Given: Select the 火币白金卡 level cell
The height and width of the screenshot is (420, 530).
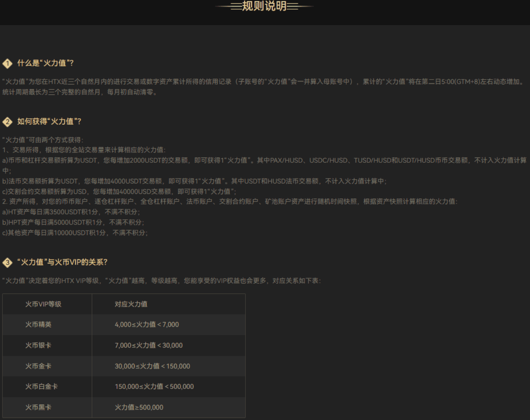Looking at the screenshot, I should pos(42,386).
